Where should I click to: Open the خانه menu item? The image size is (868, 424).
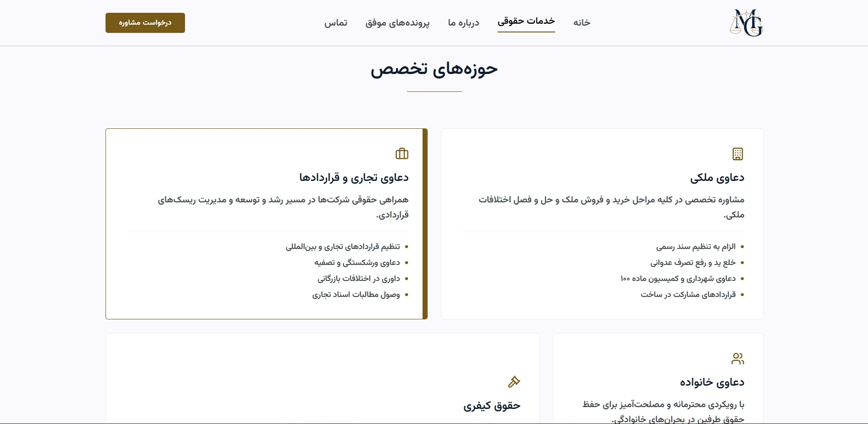[582, 22]
